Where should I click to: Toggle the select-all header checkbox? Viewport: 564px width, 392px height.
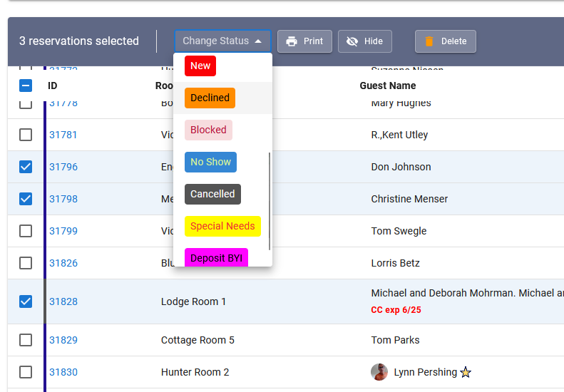pyautogui.click(x=26, y=86)
